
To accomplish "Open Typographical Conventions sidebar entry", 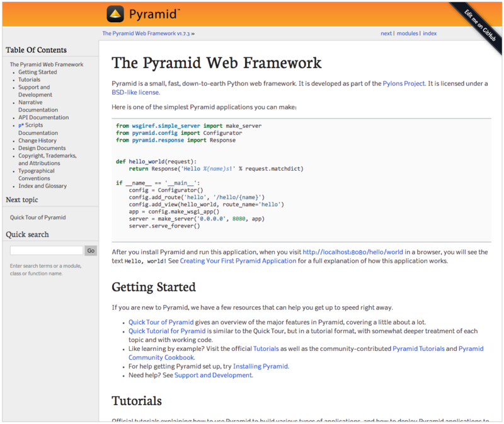I will click(x=37, y=175).
